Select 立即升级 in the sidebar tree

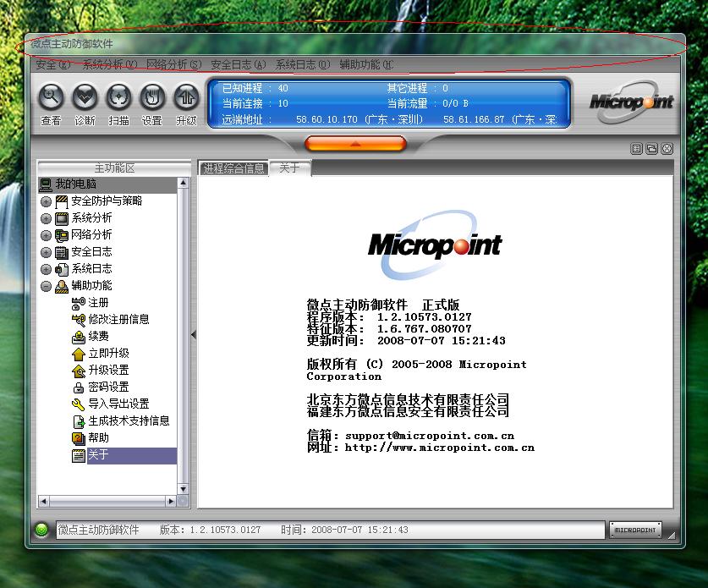coord(108,353)
